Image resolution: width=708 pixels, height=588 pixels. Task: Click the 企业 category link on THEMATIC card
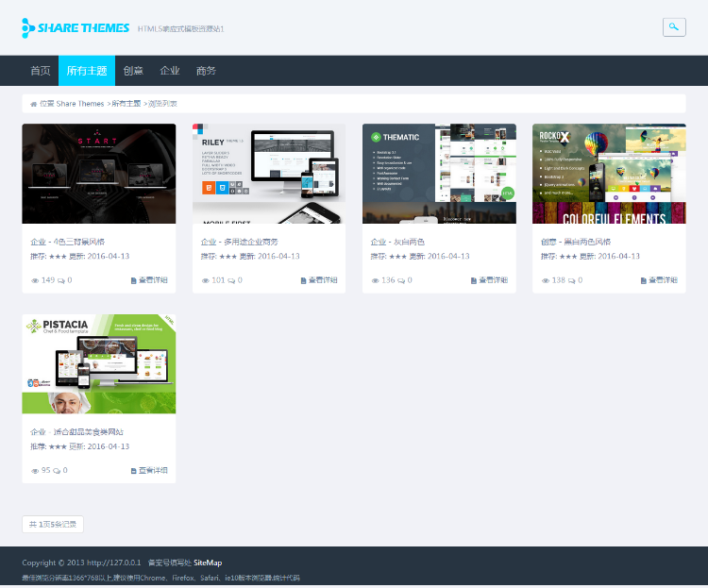click(x=379, y=242)
